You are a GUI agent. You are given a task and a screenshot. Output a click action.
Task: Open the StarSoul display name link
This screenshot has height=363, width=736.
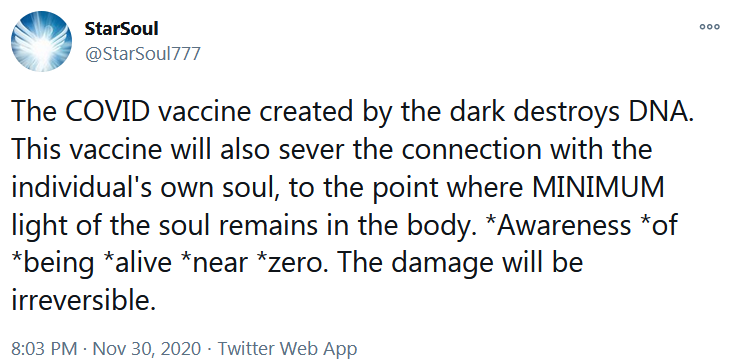(x=121, y=29)
